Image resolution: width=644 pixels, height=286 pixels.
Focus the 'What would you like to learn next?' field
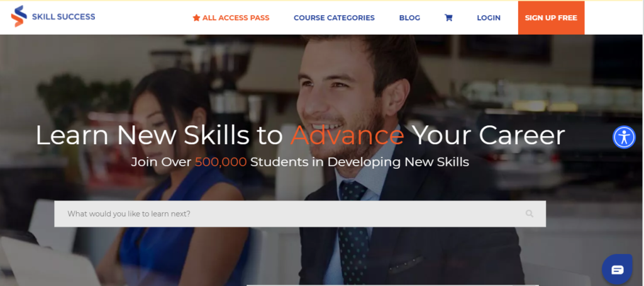pyautogui.click(x=300, y=214)
